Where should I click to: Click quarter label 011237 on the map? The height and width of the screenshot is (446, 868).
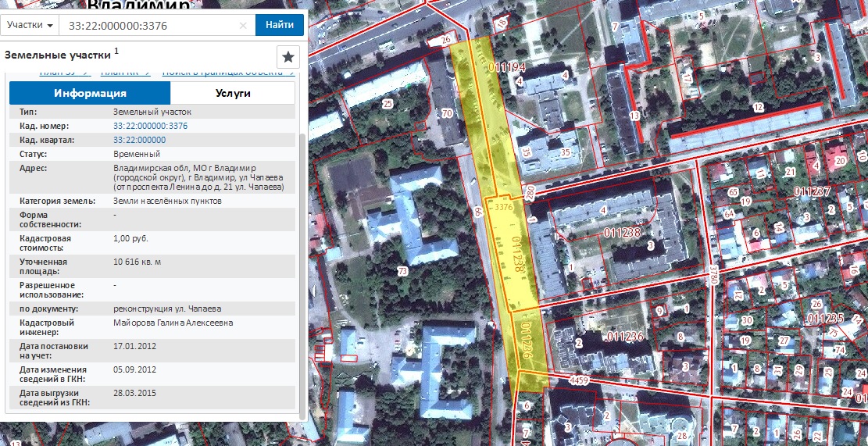point(811,191)
